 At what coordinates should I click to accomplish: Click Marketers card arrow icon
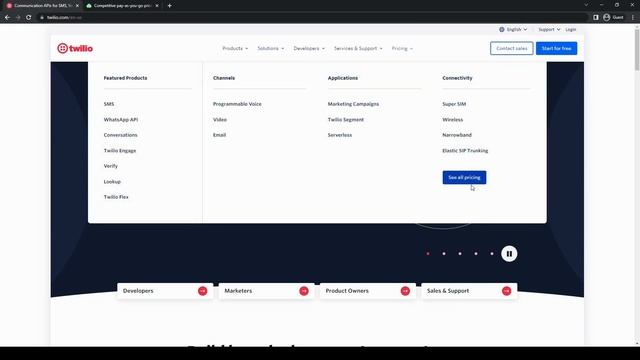(x=304, y=291)
